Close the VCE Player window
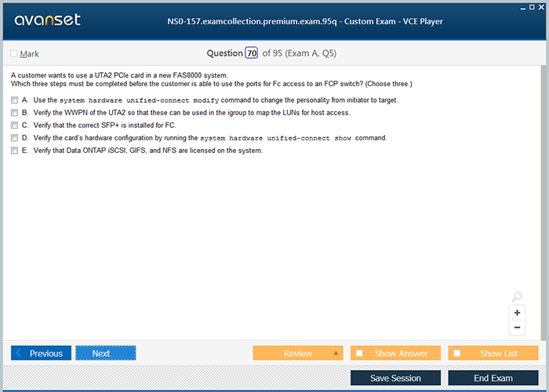The image size is (549, 392). (x=543, y=6)
